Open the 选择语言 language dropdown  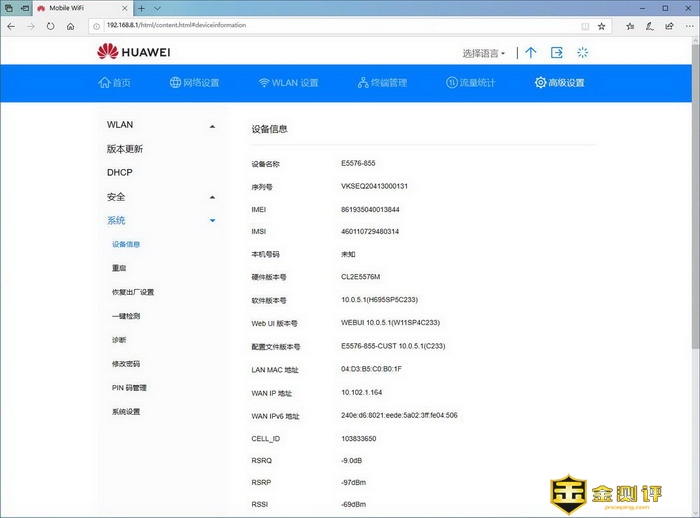coord(484,53)
